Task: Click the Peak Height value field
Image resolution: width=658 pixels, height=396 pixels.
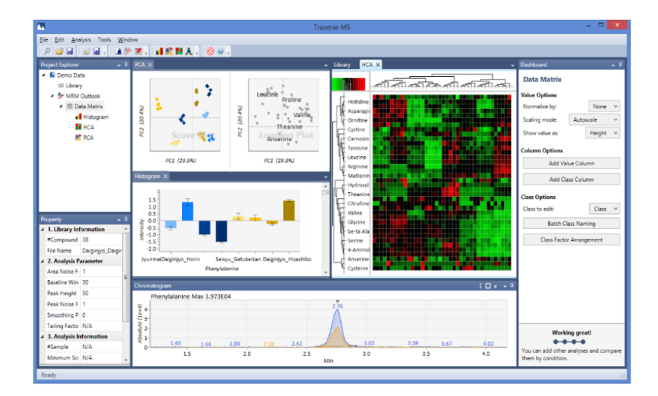Action: [101, 293]
